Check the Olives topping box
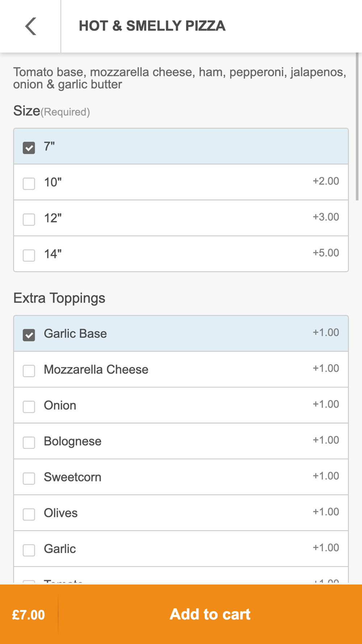This screenshot has height=644, width=362. [29, 514]
